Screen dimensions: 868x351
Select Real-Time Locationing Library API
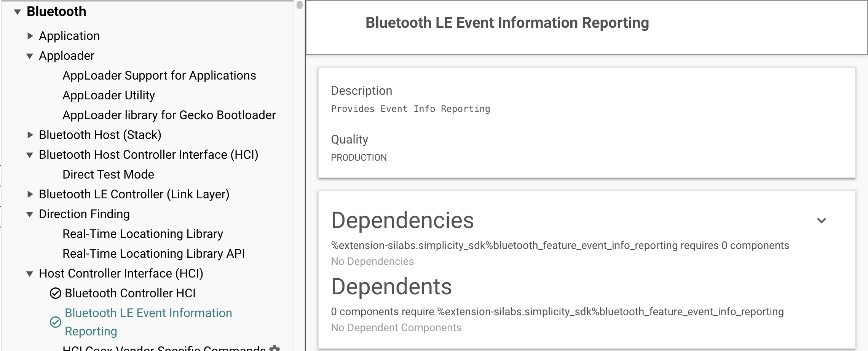(x=154, y=254)
